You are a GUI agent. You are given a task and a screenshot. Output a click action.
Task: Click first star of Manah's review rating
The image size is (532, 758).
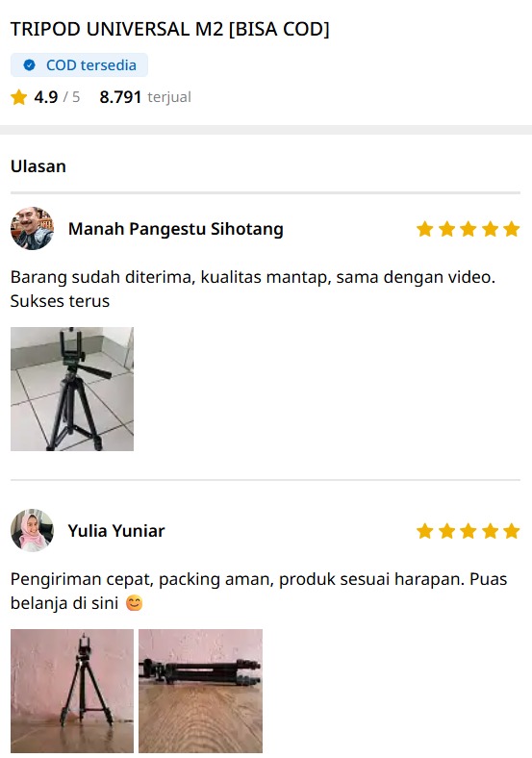[425, 229]
